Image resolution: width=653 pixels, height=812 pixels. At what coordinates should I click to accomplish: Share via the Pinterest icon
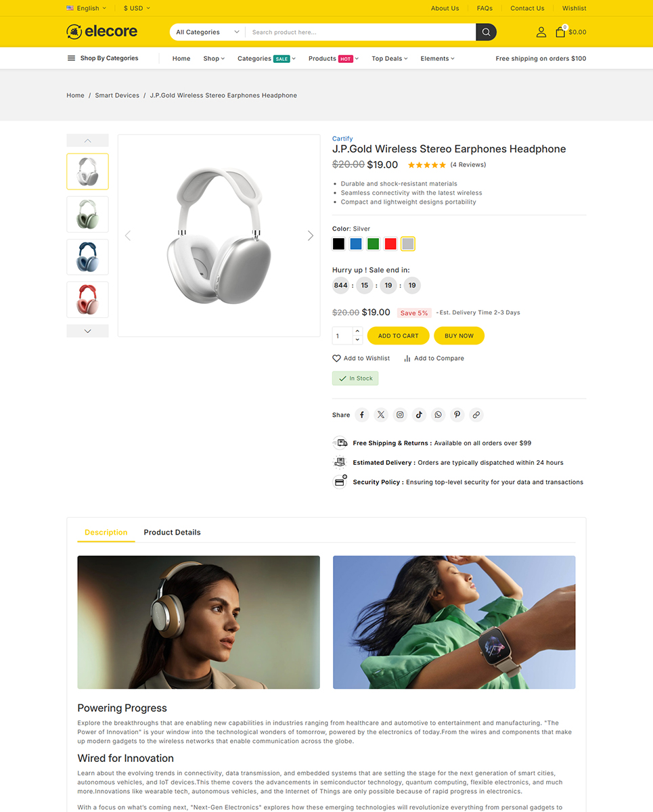(457, 415)
